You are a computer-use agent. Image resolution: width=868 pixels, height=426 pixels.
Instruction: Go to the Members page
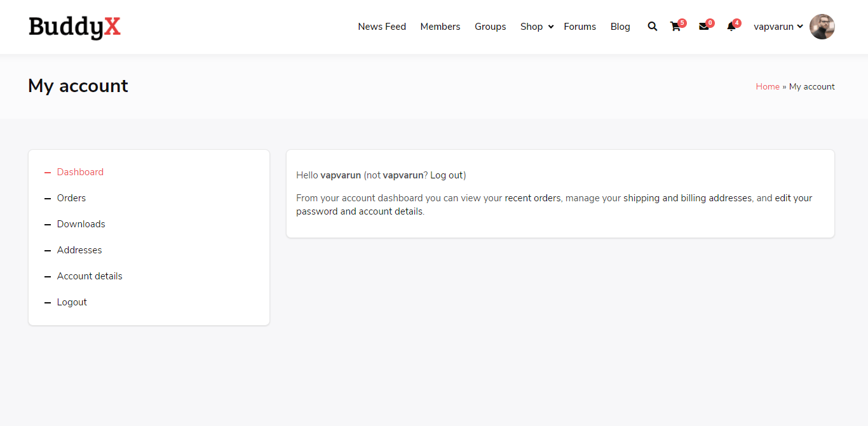(440, 27)
